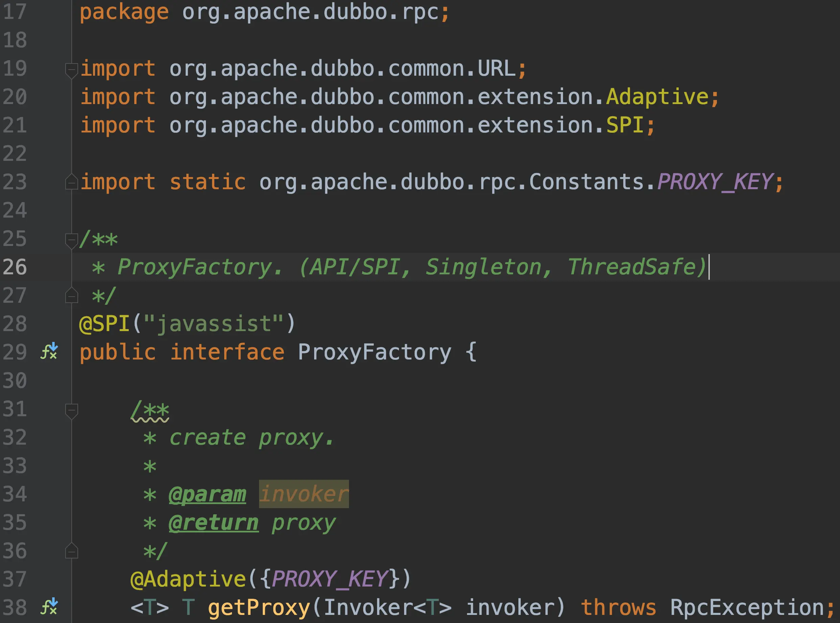Collapse the import block fold marker at org.apache.dubbo.common.URL
This screenshot has width=840, height=623.
coord(71,70)
